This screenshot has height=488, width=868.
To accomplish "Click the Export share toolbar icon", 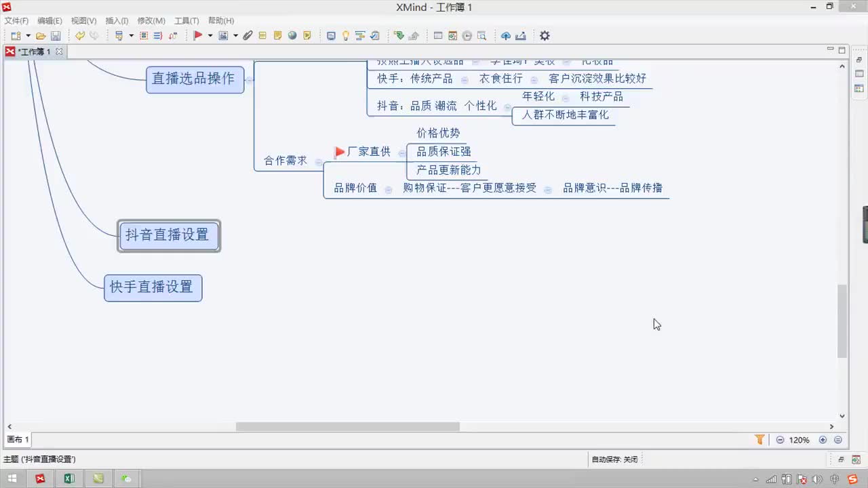I will pyautogui.click(x=521, y=36).
